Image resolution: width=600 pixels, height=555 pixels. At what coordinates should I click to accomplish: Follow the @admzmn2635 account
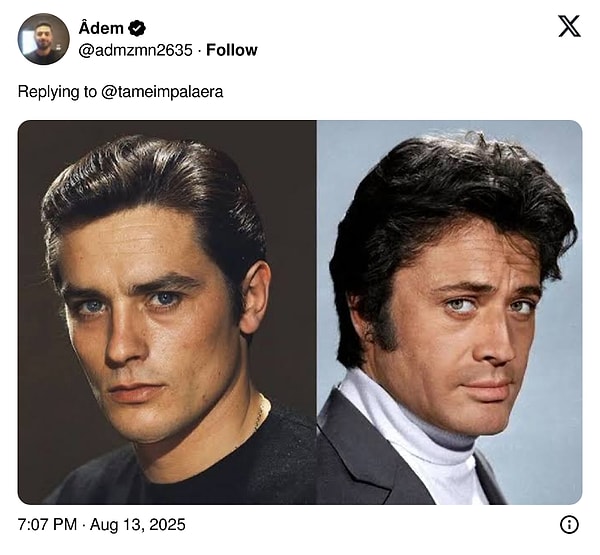[232, 50]
